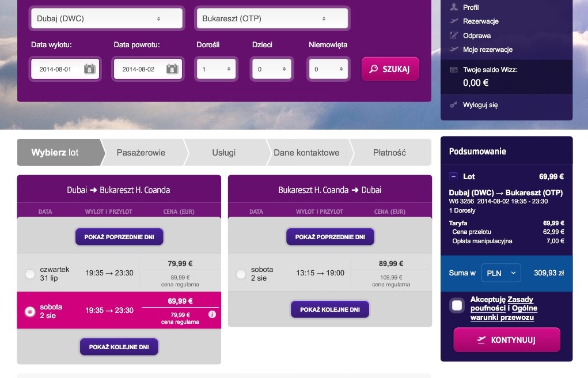This screenshot has width=588, height=378.
Task: Go to the Usługi step tab
Action: 224,152
